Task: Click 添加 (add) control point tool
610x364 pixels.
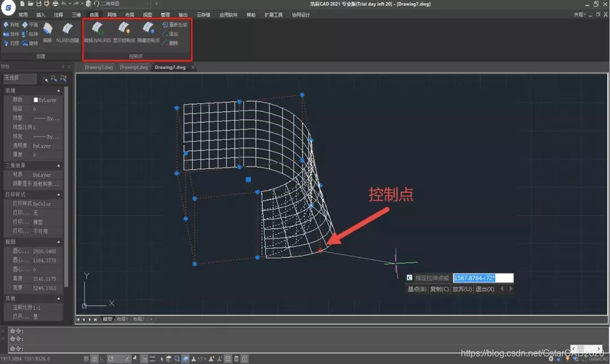Action: click(170, 34)
